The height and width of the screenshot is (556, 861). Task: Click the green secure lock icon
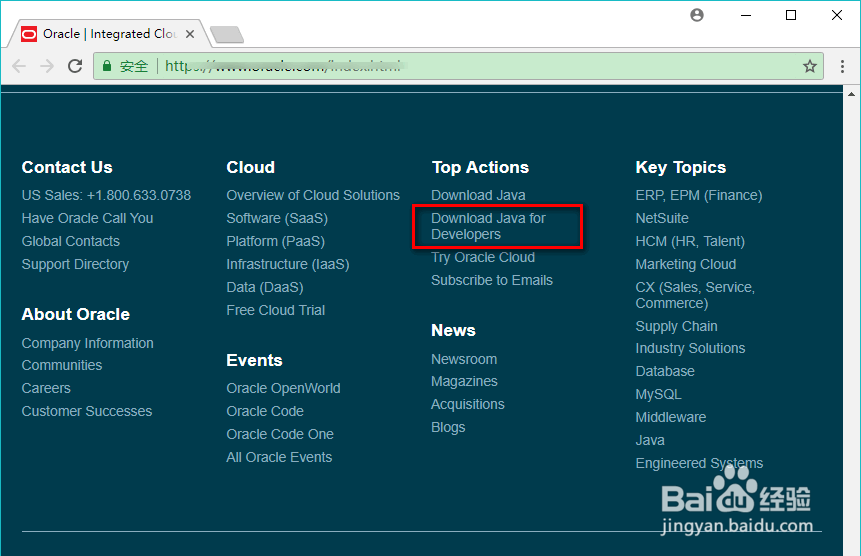point(107,66)
